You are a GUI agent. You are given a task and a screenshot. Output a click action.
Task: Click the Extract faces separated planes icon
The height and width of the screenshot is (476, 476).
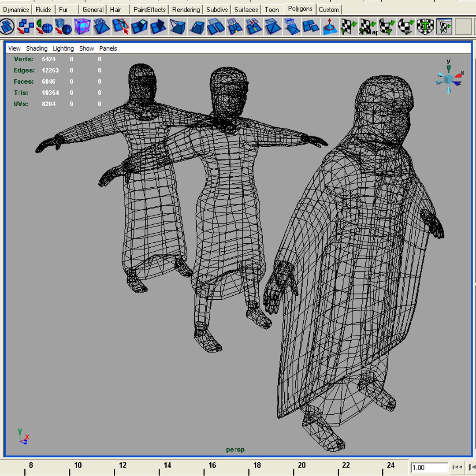click(311, 26)
